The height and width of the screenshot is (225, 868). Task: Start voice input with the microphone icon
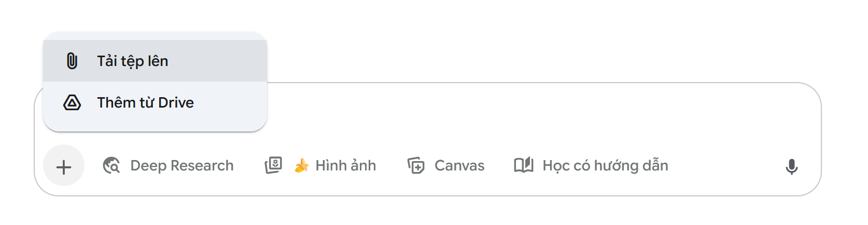[791, 167]
